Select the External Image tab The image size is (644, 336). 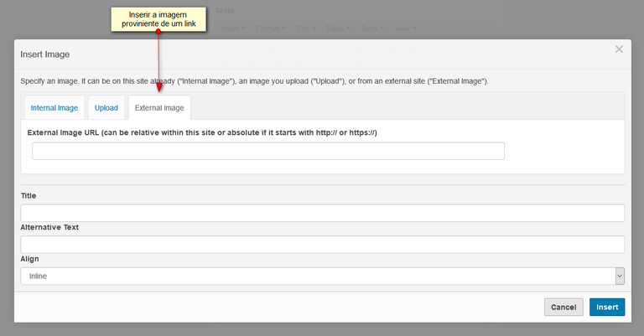(159, 108)
